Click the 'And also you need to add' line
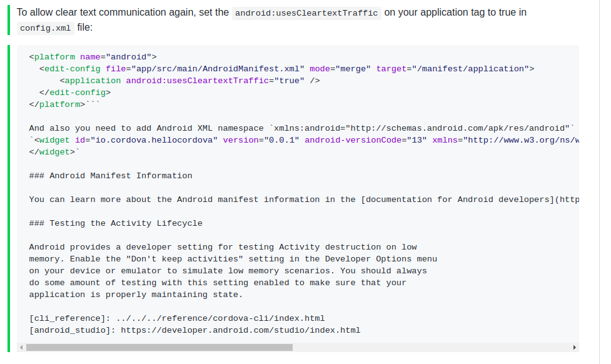The height and width of the screenshot is (364, 611). click(301, 128)
